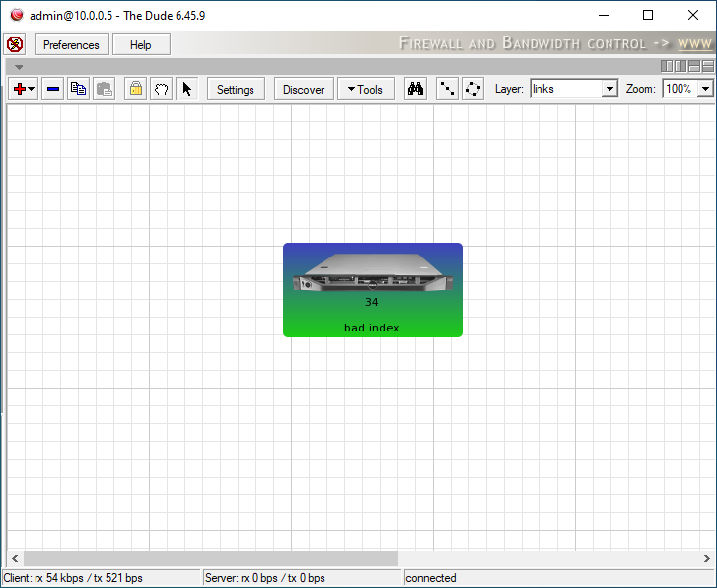
Task: Choose the third pane layout icon
Action: pos(694,66)
